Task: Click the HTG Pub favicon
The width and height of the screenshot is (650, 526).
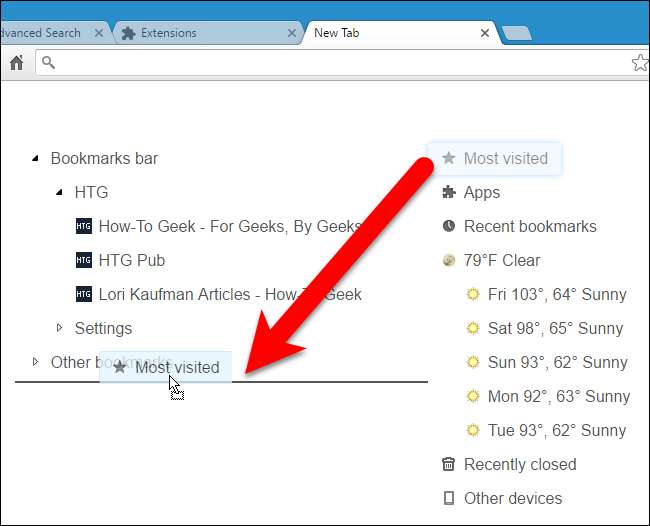Action: coord(84,260)
